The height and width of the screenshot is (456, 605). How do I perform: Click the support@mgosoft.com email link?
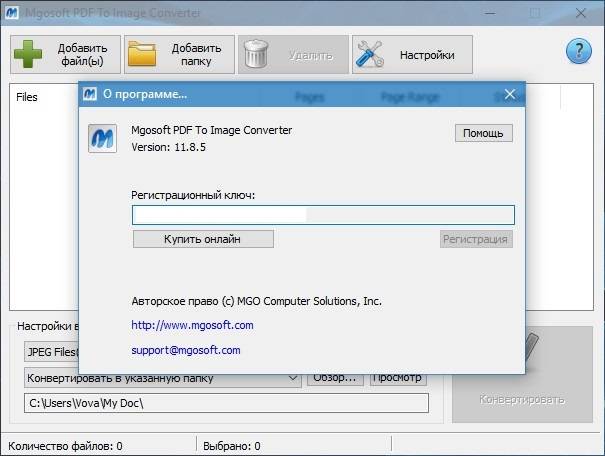coord(186,350)
